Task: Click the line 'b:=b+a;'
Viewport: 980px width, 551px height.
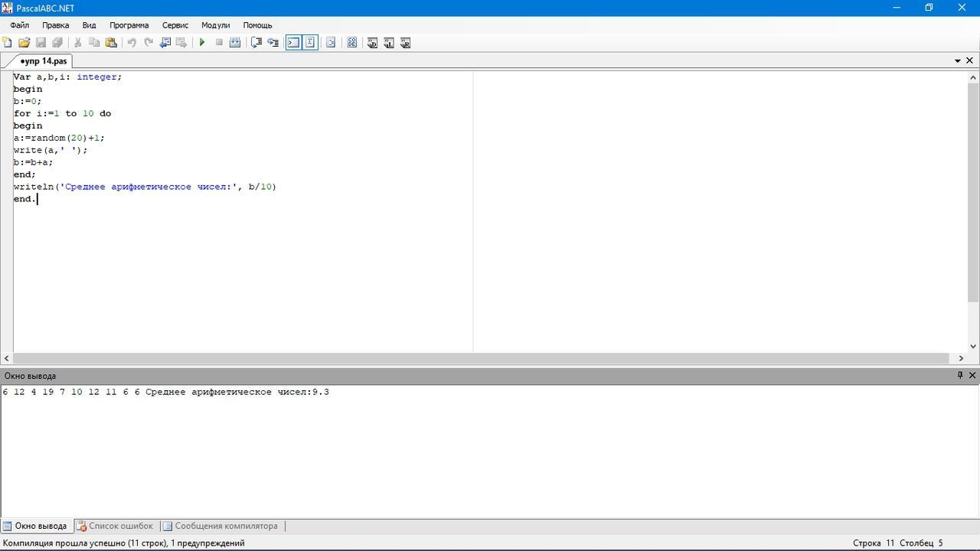Action: coord(34,162)
